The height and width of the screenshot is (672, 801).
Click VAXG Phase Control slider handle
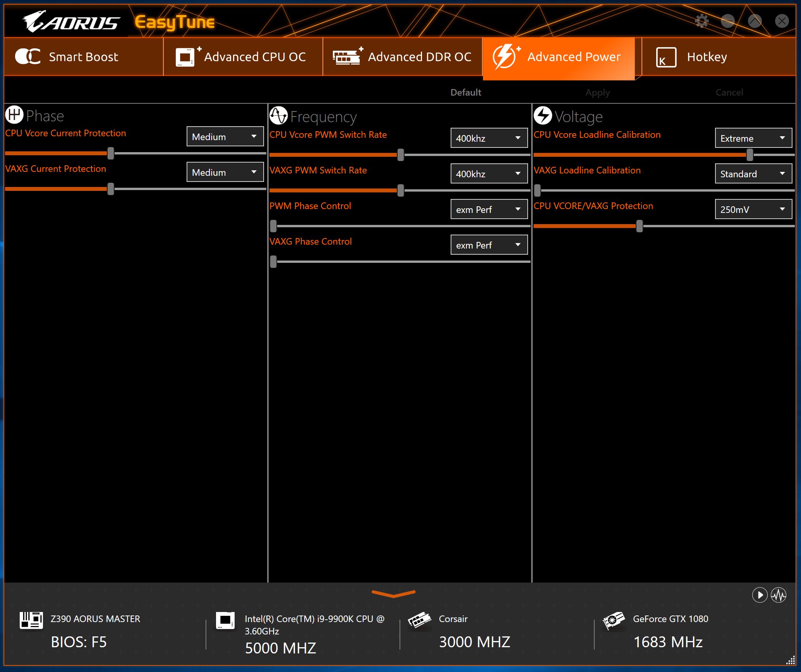click(x=273, y=262)
